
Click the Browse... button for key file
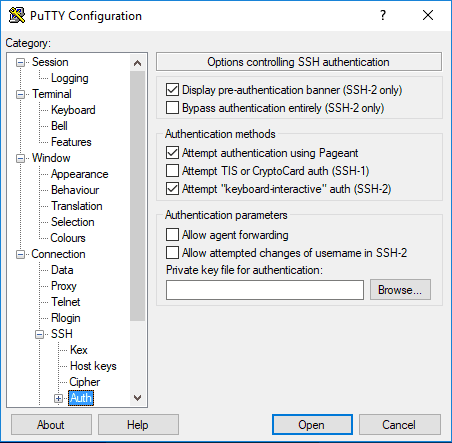pyautogui.click(x=400, y=290)
